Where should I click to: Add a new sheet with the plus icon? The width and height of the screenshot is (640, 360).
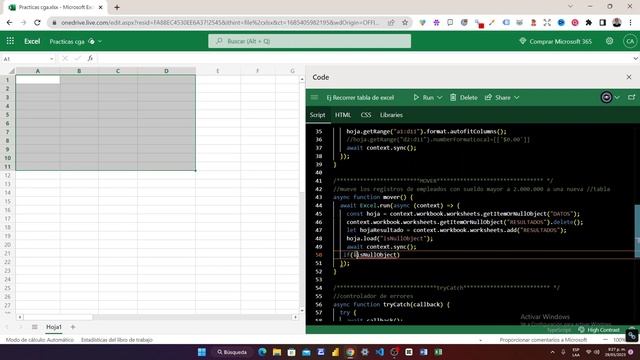click(73, 327)
